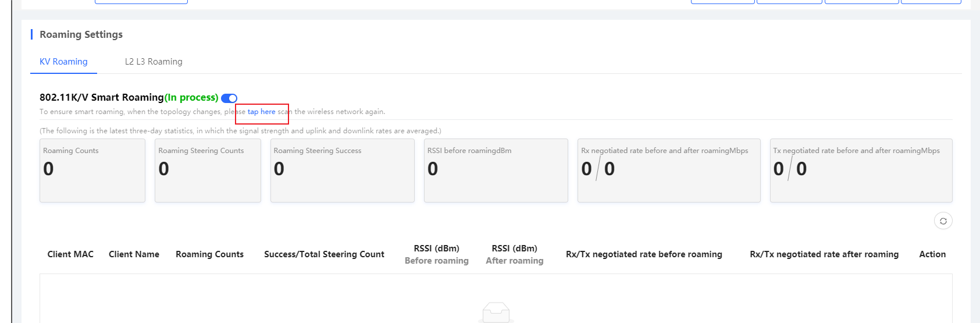Click the "tap here" rescan link
Image resolution: width=980 pixels, height=323 pixels.
[x=262, y=112]
